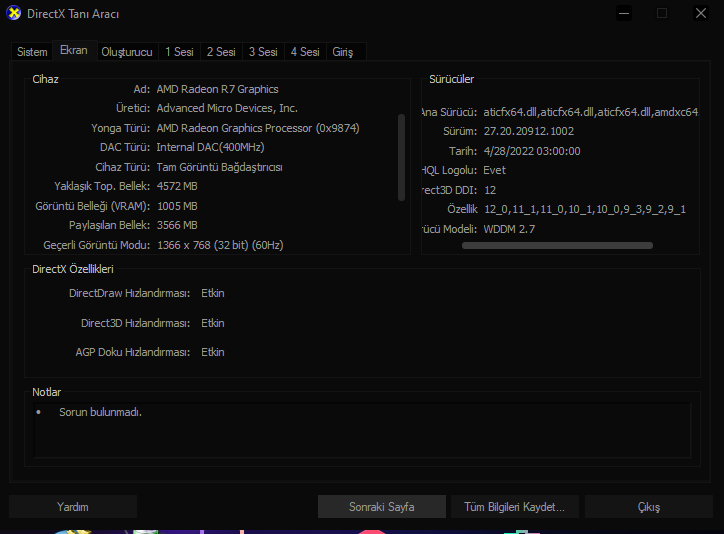Click the WDDM 2.7 driver model value
The height and width of the screenshot is (534, 724).
(x=509, y=229)
